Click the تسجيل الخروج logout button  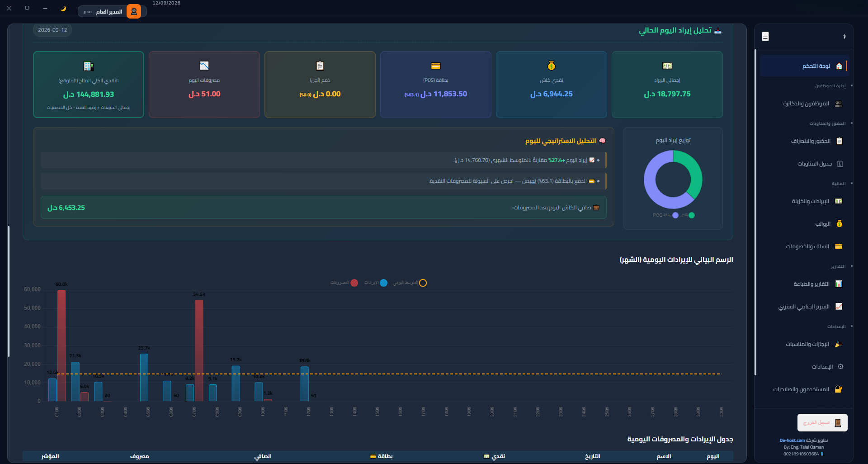tap(822, 422)
